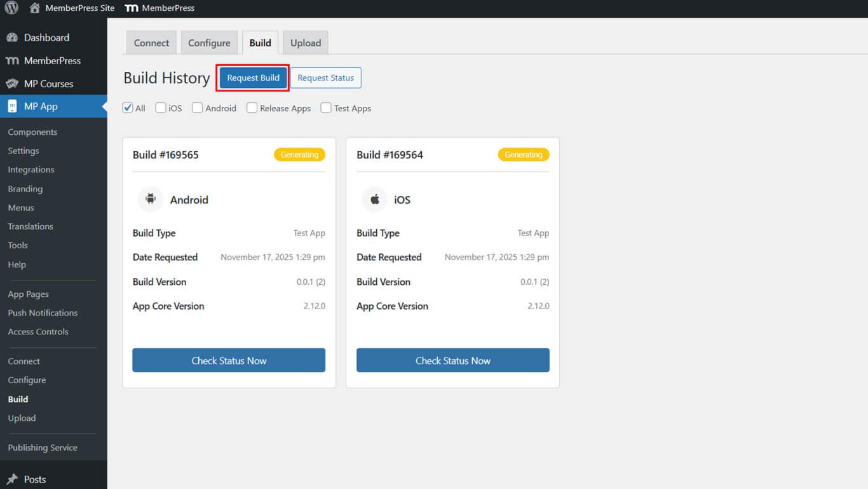
Task: Click Check Status Now for Android build
Action: click(x=229, y=361)
